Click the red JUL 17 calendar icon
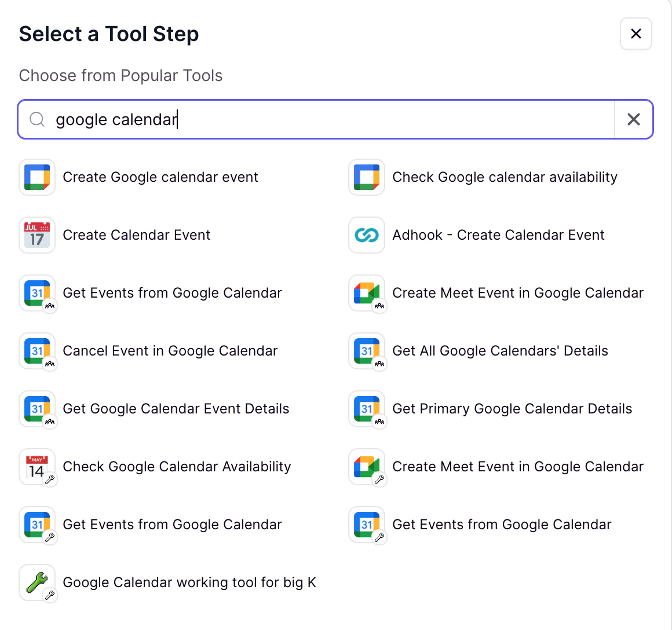Screen dimensions: 672x630 tap(36, 235)
